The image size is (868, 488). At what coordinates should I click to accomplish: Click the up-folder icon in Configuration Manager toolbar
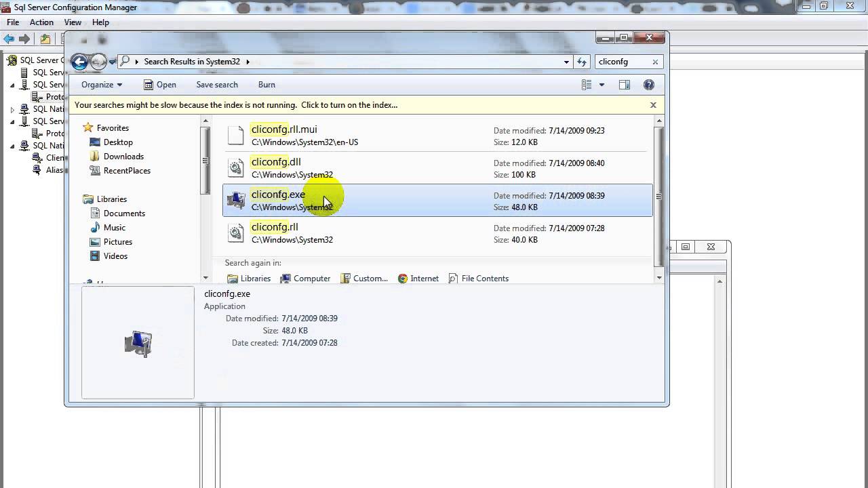tap(45, 39)
